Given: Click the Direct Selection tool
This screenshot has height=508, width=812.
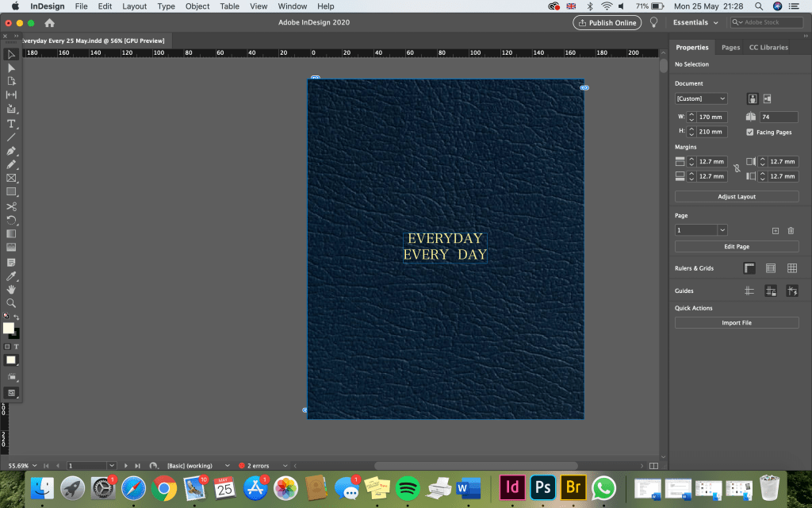Looking at the screenshot, I should (x=11, y=68).
